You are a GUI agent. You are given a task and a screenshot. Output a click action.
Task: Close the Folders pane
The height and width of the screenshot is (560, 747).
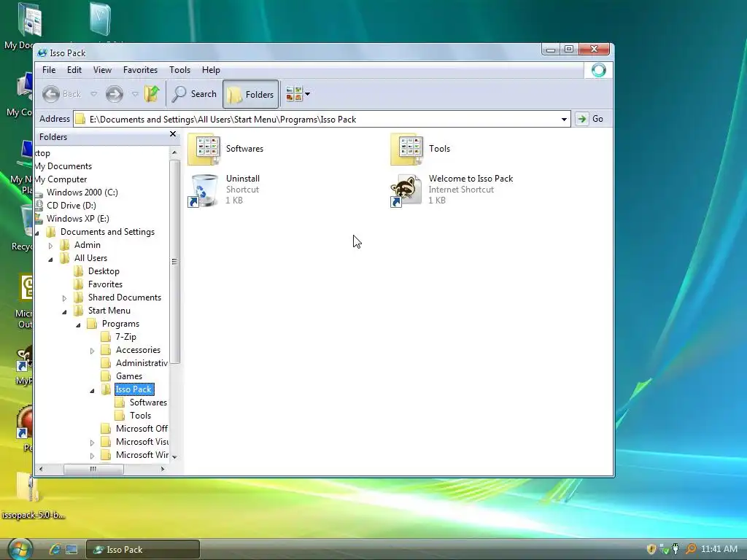pos(173,134)
